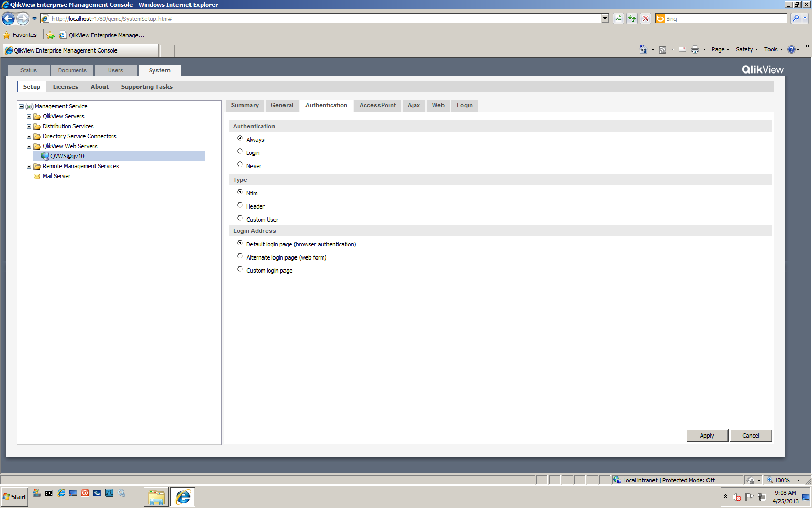Expand the Directory Service Connectors node
Image resolution: width=812 pixels, height=508 pixels.
(29, 136)
